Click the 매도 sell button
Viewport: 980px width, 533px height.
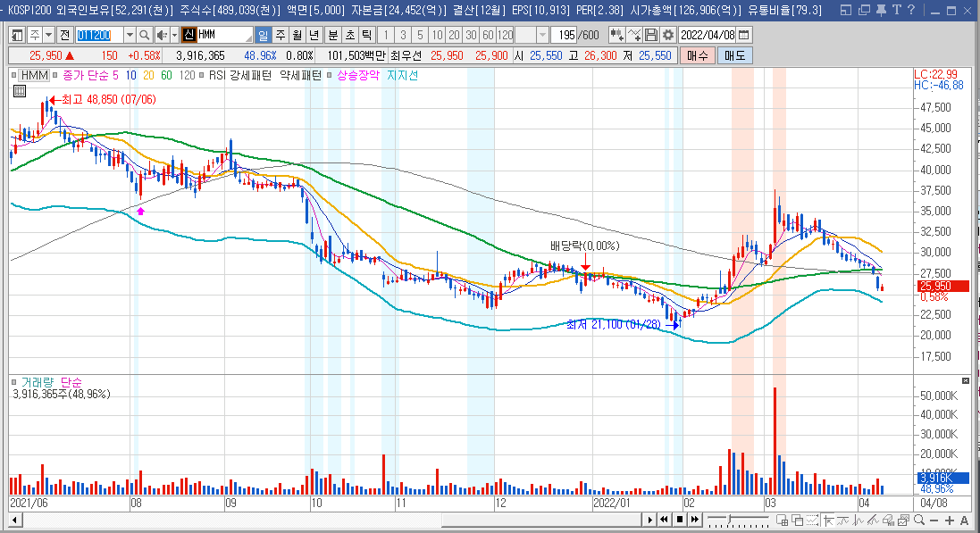tap(734, 55)
